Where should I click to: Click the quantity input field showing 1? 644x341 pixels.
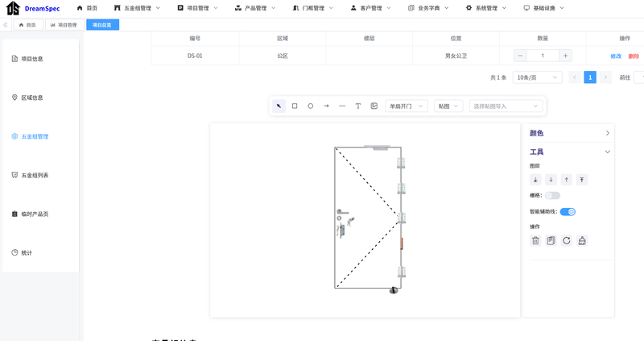543,56
